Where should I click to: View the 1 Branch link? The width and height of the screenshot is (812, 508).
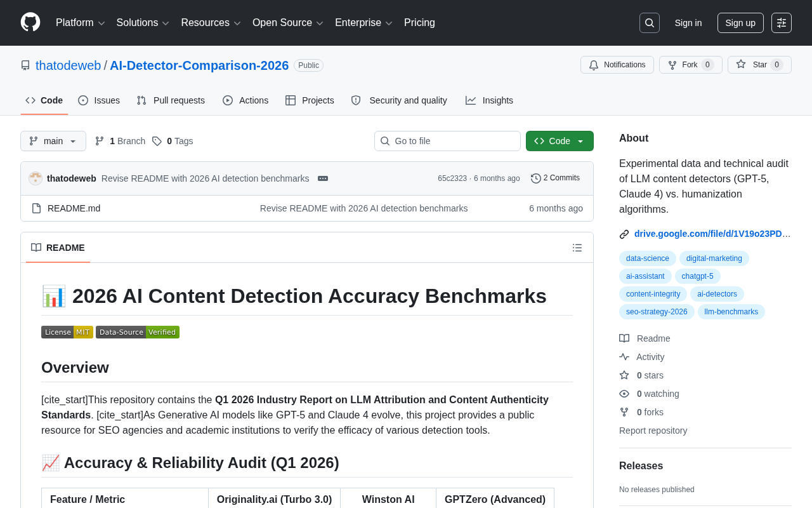coord(120,141)
